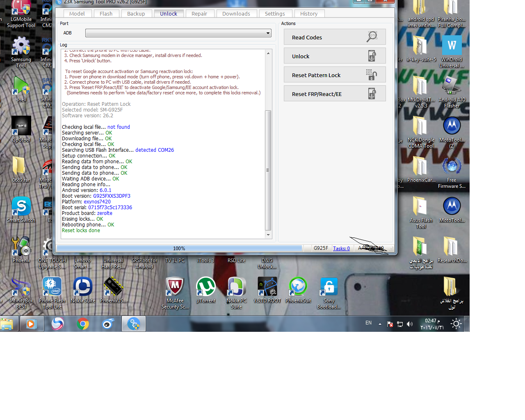The width and height of the screenshot is (525, 420).
Task: Open the ir-key-suite-5 folder
Action: click(421, 49)
